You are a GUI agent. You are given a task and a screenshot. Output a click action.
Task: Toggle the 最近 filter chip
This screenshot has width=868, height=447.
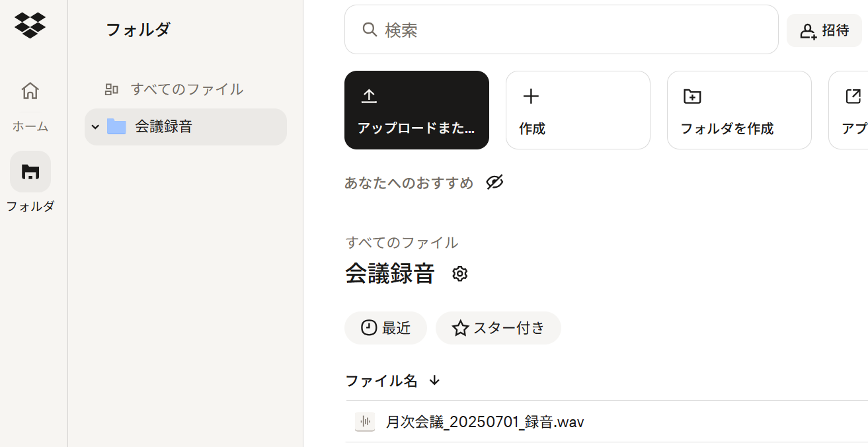pyautogui.click(x=385, y=327)
